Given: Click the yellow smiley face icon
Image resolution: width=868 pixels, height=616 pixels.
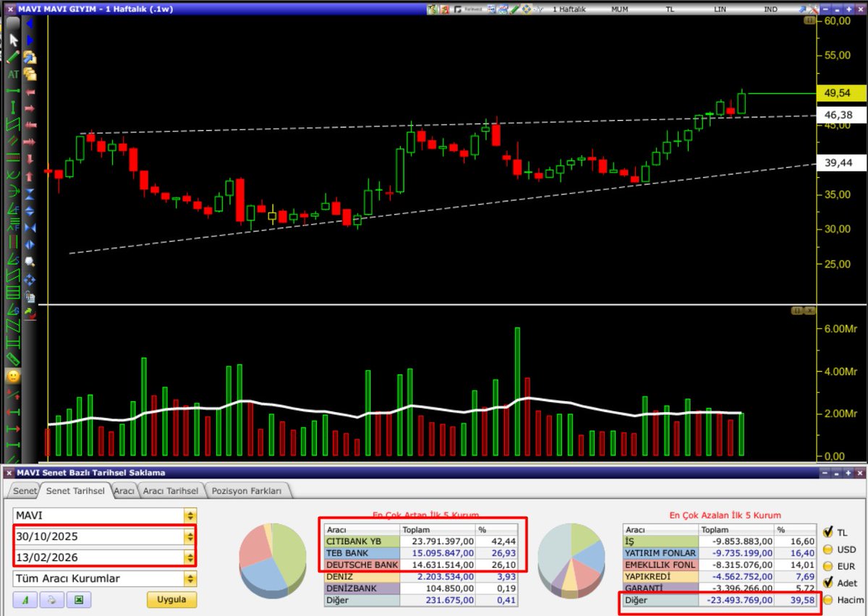Looking at the screenshot, I should click(x=13, y=377).
